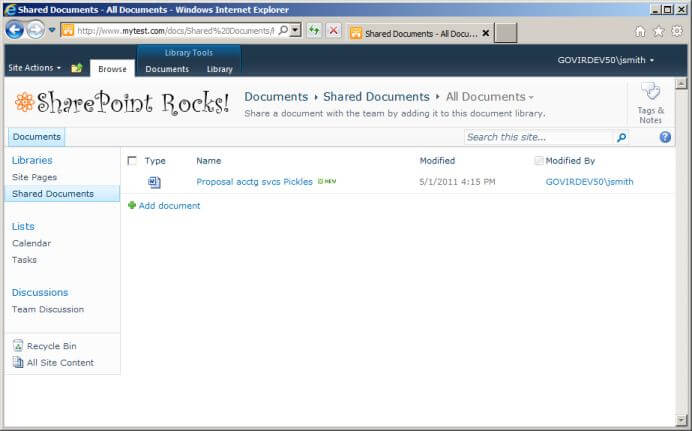Switch to the Browse ribbon tab

click(112, 69)
